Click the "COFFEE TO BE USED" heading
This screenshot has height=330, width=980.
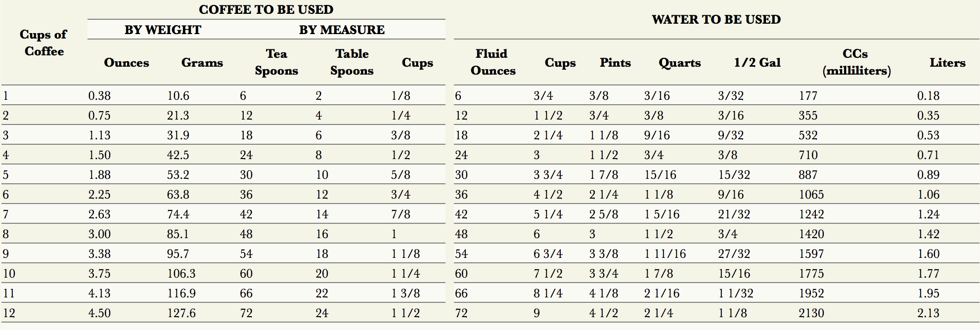pos(266,9)
